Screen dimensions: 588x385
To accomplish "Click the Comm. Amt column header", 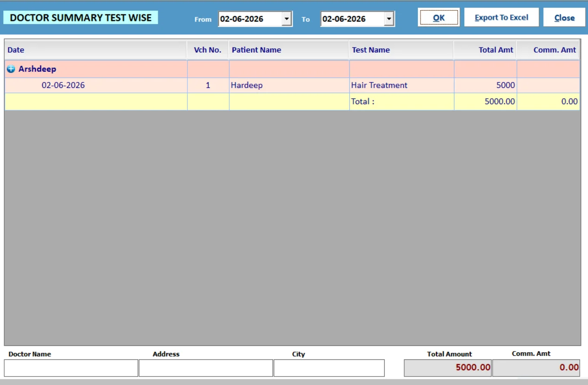I will click(x=548, y=50).
